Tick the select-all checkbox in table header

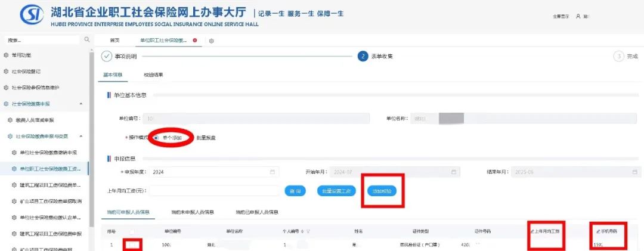[x=132, y=231]
